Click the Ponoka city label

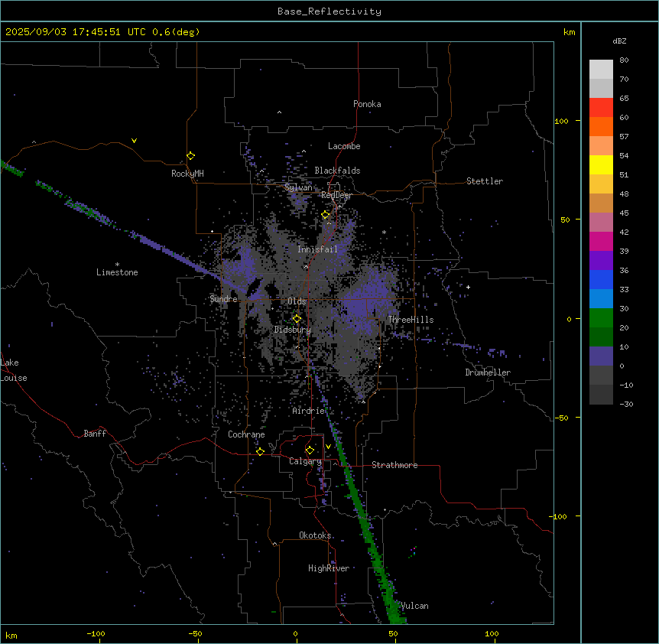click(367, 104)
